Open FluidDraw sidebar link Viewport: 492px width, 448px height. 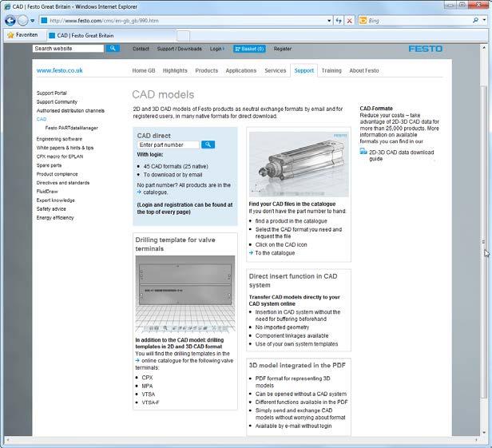[x=47, y=192]
